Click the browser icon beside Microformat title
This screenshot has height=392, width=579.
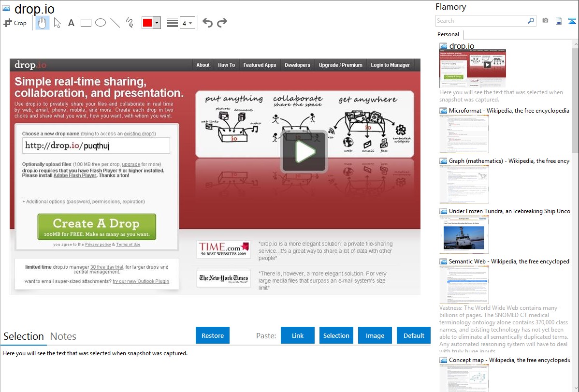click(443, 111)
